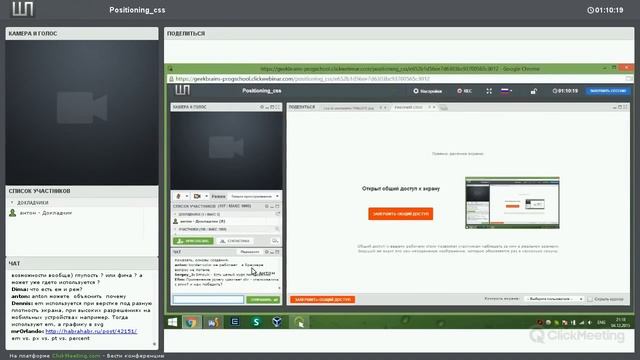Click the add new tab button in share panel
The image size is (640, 360).
click(x=444, y=108)
